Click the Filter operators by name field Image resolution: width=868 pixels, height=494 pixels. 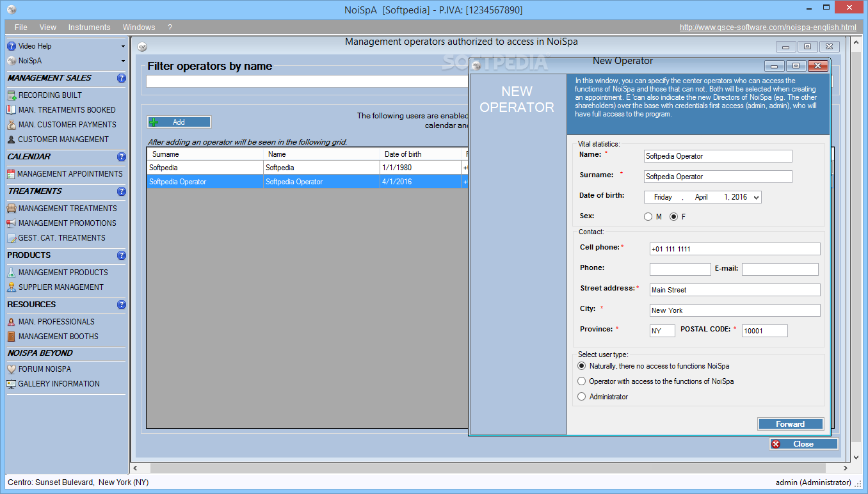point(307,81)
